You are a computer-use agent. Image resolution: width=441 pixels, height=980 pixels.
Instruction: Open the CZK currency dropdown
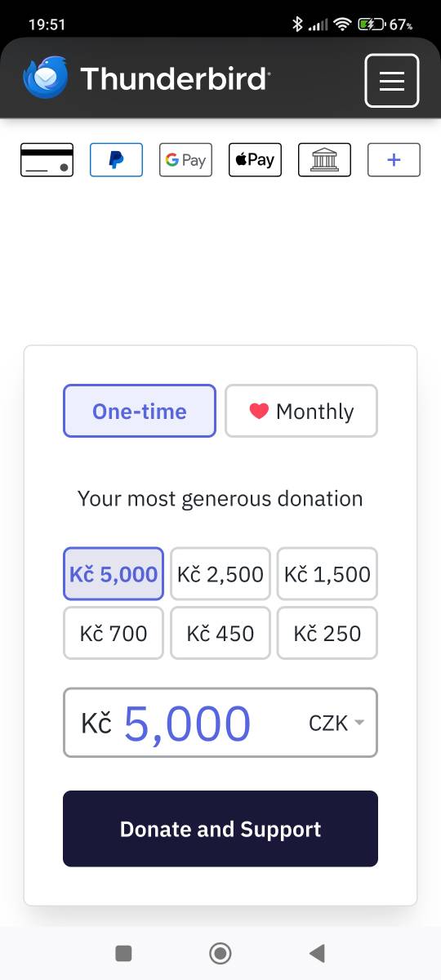(336, 723)
